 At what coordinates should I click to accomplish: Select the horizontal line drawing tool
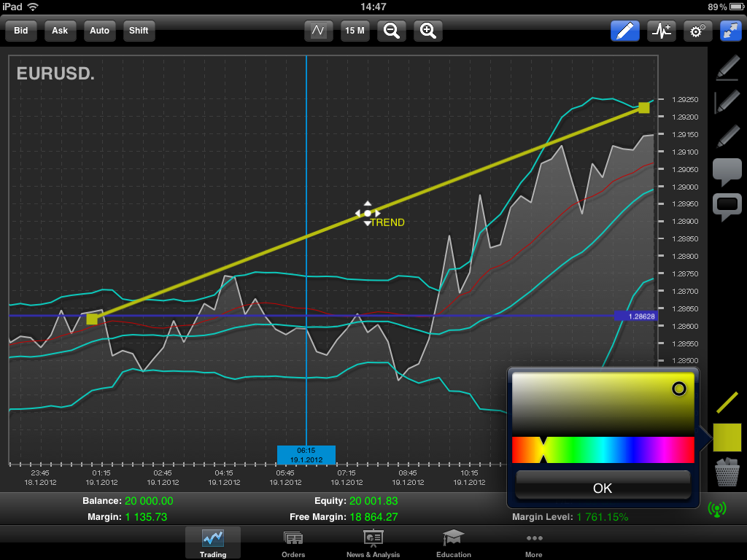[727, 68]
